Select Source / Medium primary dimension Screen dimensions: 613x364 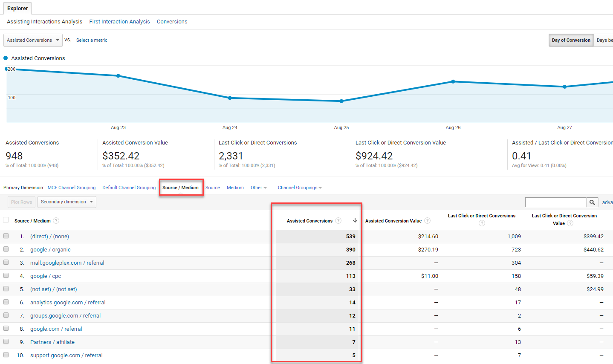(x=181, y=188)
